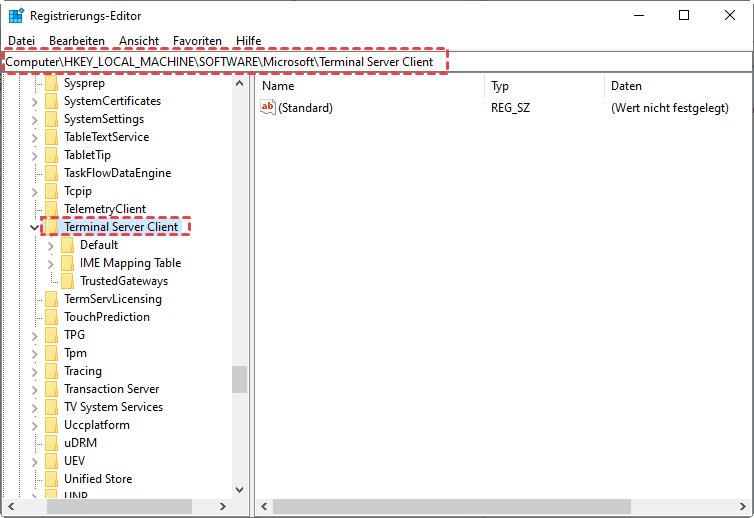Click the REG_SZ type cell
Viewport: 754px width, 518px height.
click(510, 108)
